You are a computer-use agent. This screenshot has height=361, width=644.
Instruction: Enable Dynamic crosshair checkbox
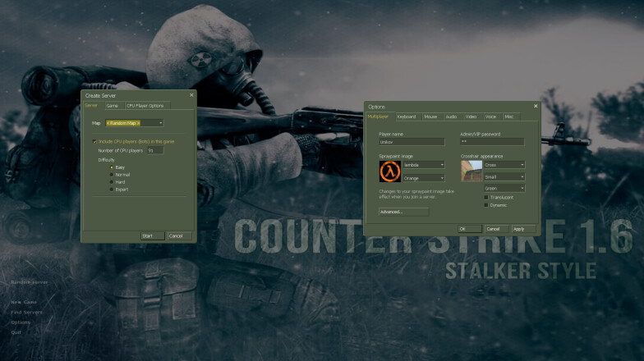coord(486,205)
